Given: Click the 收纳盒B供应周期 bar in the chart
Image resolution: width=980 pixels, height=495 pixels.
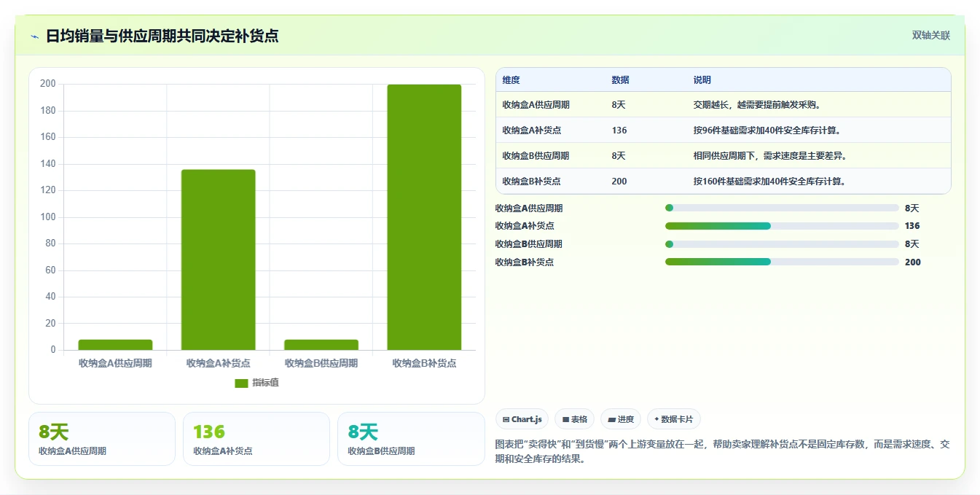Looking at the screenshot, I should pyautogui.click(x=321, y=345).
